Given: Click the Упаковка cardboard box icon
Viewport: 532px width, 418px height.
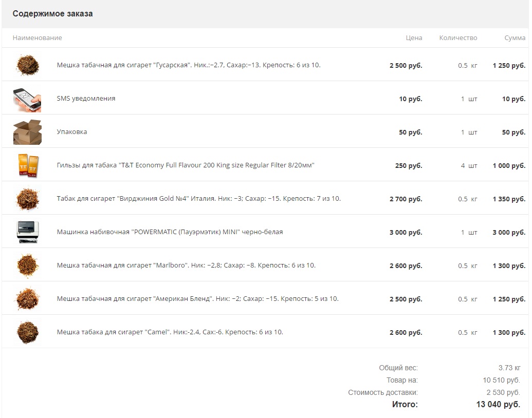Looking at the screenshot, I should tap(27, 132).
